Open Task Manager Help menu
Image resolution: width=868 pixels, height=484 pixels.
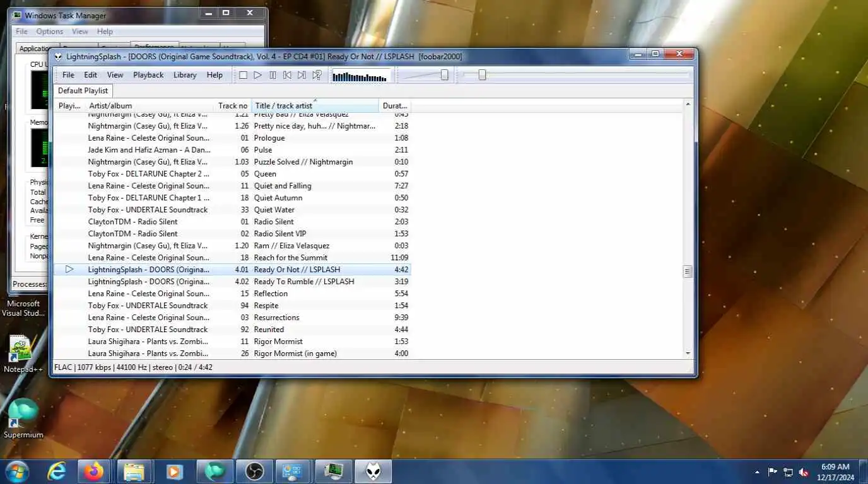105,32
